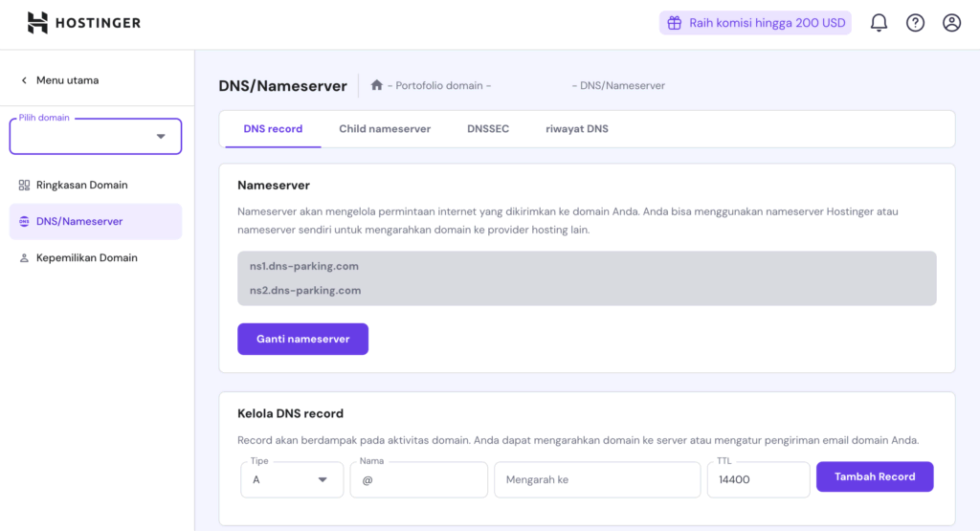Open the DNSSEC tab

[488, 129]
